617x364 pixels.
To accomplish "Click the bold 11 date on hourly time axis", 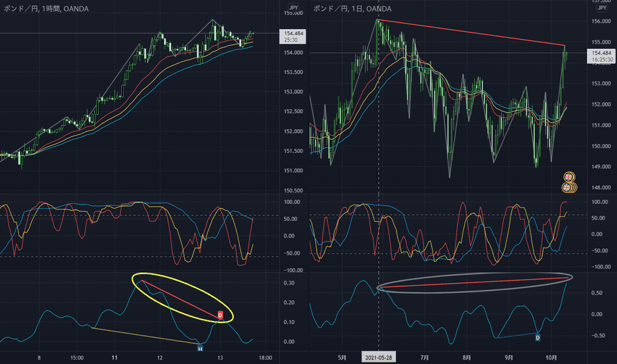I will (114, 357).
